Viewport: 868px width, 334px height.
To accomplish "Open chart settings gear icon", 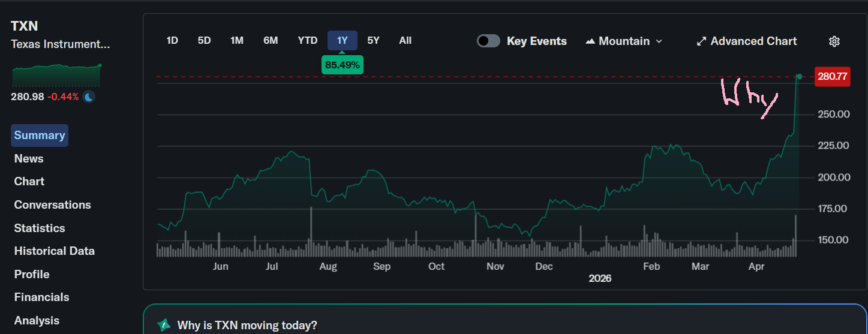I will pos(834,41).
